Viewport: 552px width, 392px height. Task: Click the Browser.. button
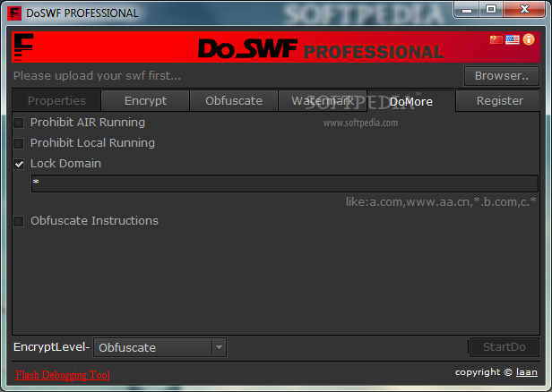click(x=501, y=76)
